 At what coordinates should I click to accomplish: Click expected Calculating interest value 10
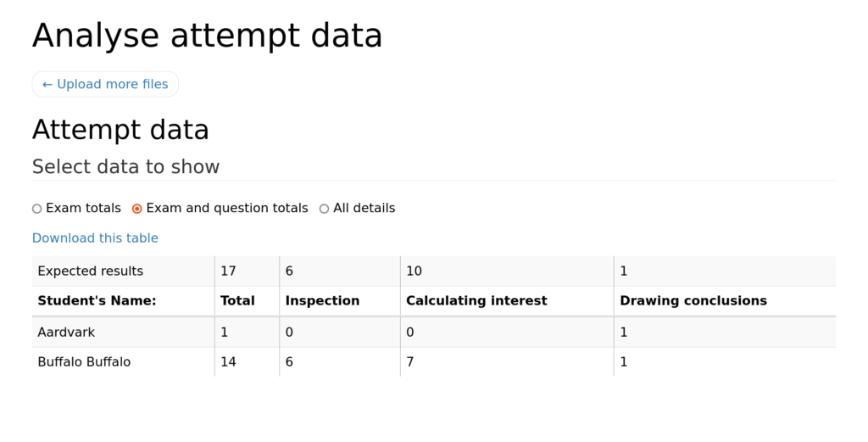click(414, 271)
